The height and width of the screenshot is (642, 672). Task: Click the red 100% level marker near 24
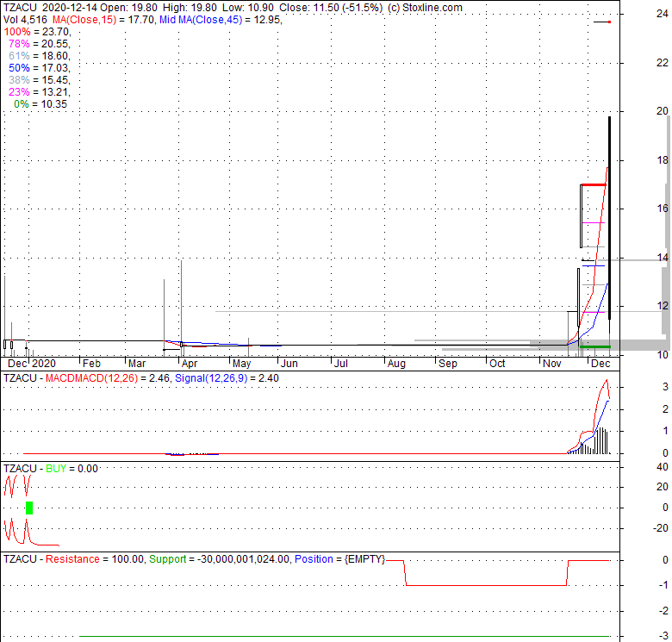click(x=609, y=22)
